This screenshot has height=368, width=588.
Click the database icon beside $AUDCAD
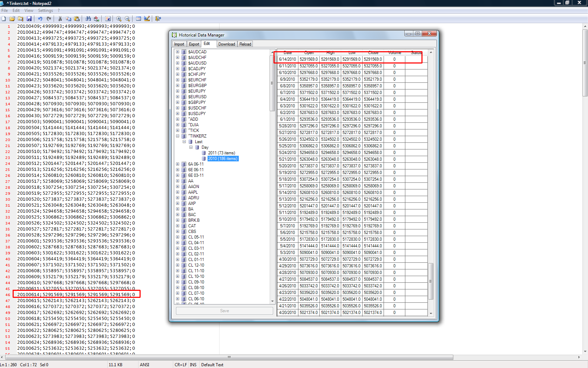pos(184,52)
